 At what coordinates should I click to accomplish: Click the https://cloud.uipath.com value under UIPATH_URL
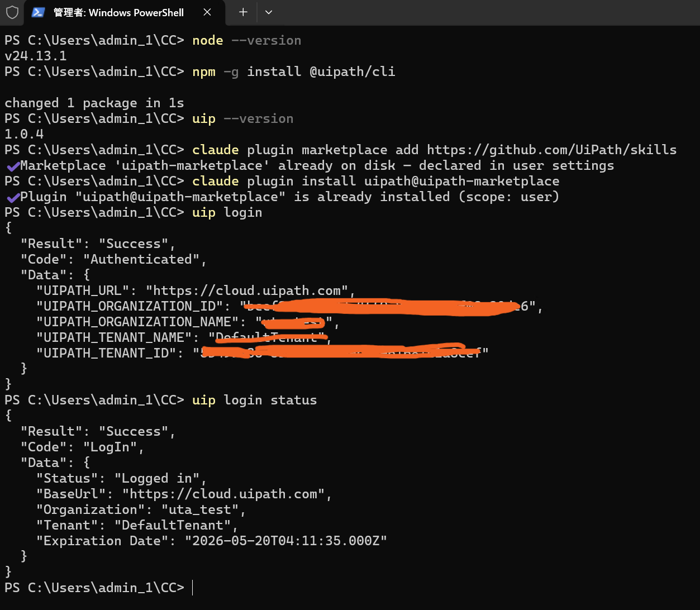tap(246, 290)
